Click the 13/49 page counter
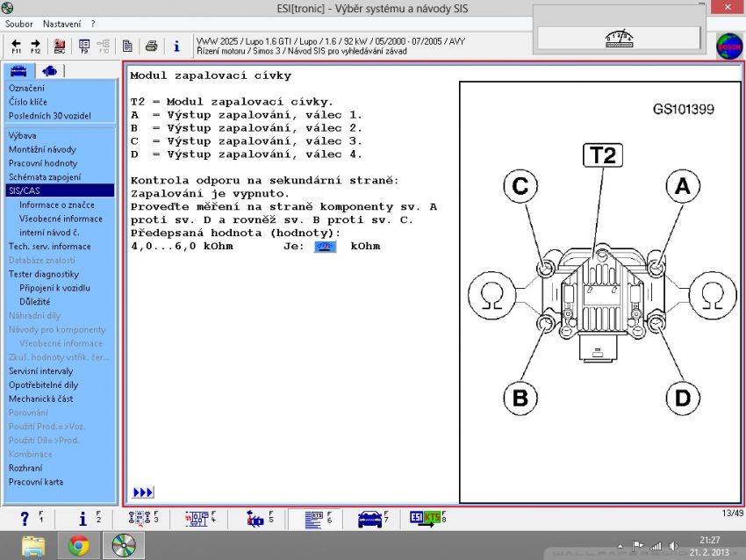Viewport: 746px width, 560px height. coord(733,513)
